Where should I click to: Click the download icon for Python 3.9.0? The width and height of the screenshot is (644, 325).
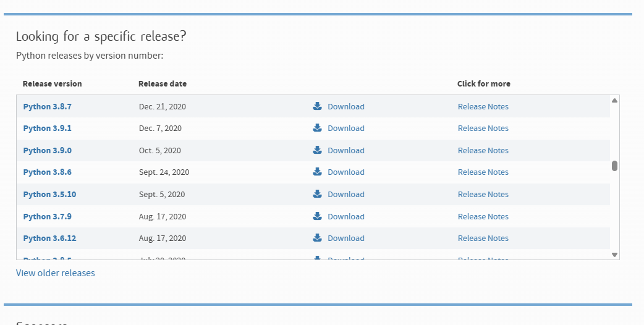coord(317,150)
